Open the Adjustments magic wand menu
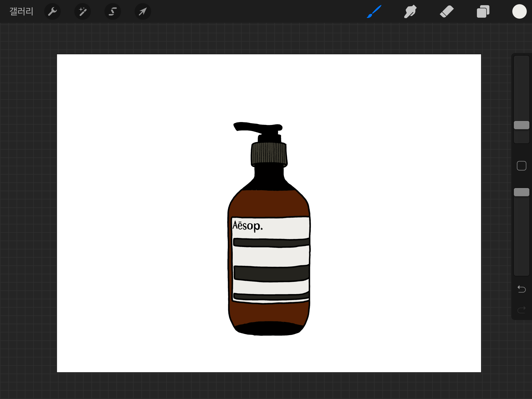This screenshot has width=532, height=399. [x=83, y=11]
